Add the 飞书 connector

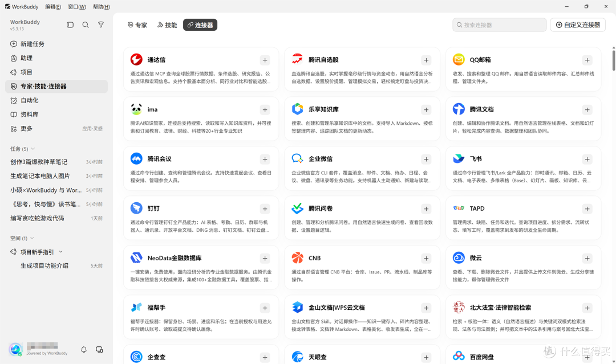[587, 159]
